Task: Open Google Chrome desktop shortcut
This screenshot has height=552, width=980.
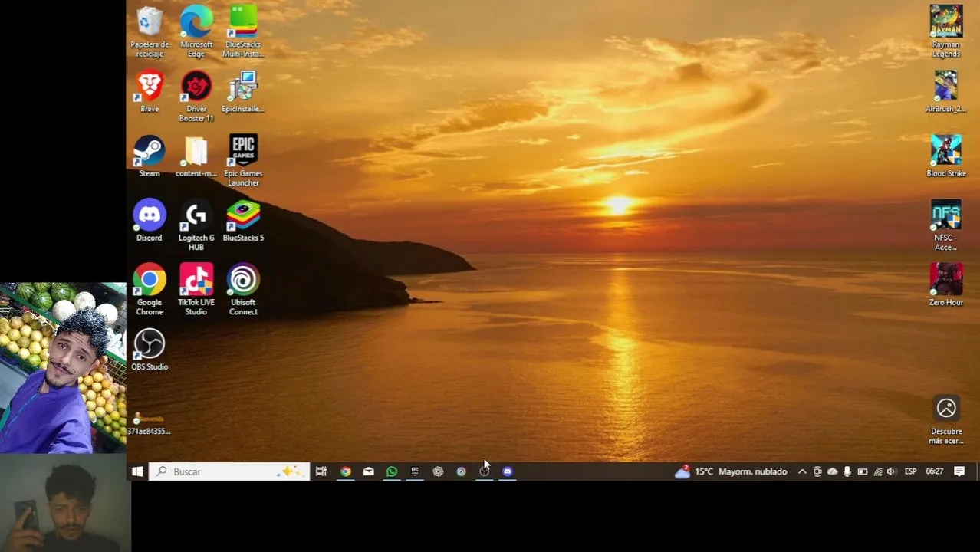Action: pyautogui.click(x=150, y=290)
